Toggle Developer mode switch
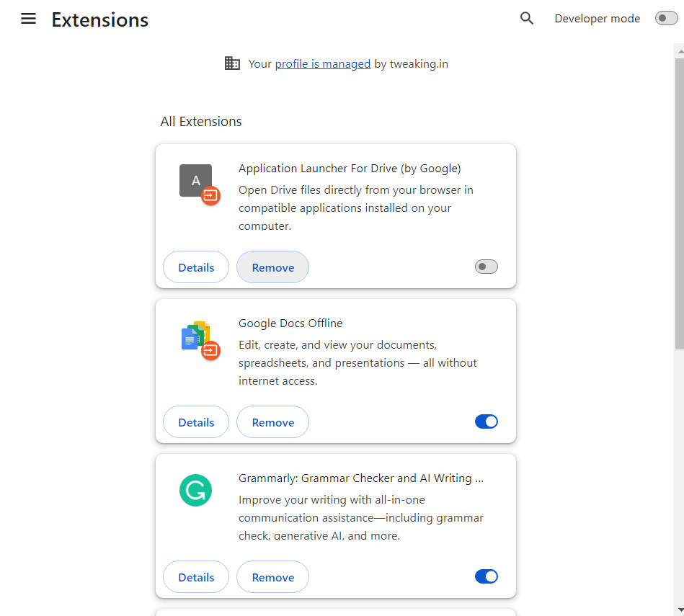Image resolution: width=684 pixels, height=616 pixels. pyautogui.click(x=666, y=19)
